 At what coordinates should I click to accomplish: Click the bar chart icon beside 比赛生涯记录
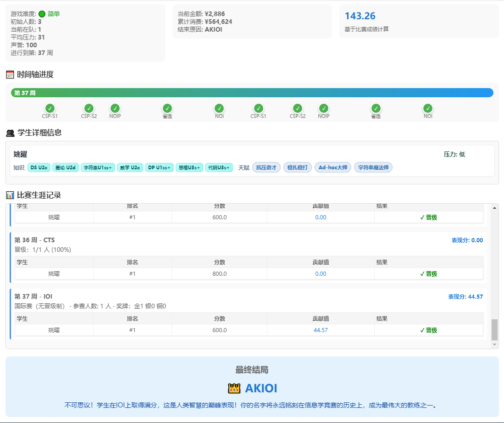(10, 195)
